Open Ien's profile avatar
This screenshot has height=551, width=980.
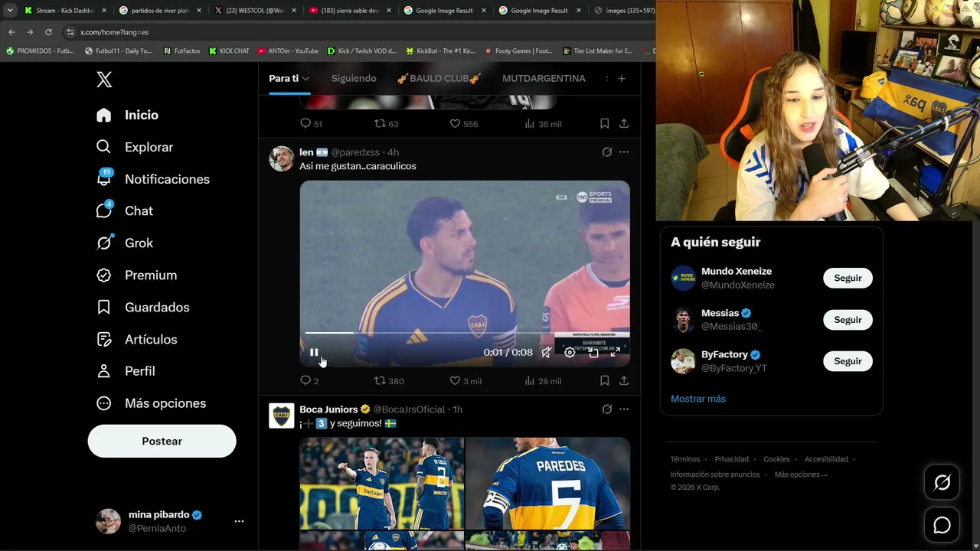(x=282, y=158)
